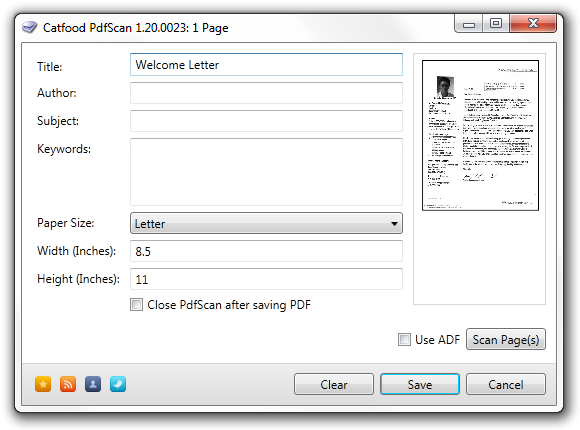Image resolution: width=580 pixels, height=430 pixels.
Task: Click the yellow star favorite icon
Action: tap(43, 384)
